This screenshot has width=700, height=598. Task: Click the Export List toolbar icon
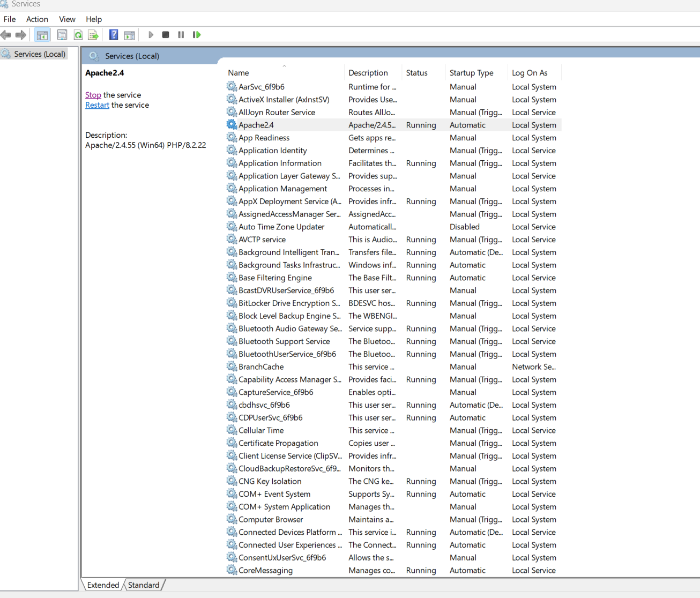[x=93, y=35]
